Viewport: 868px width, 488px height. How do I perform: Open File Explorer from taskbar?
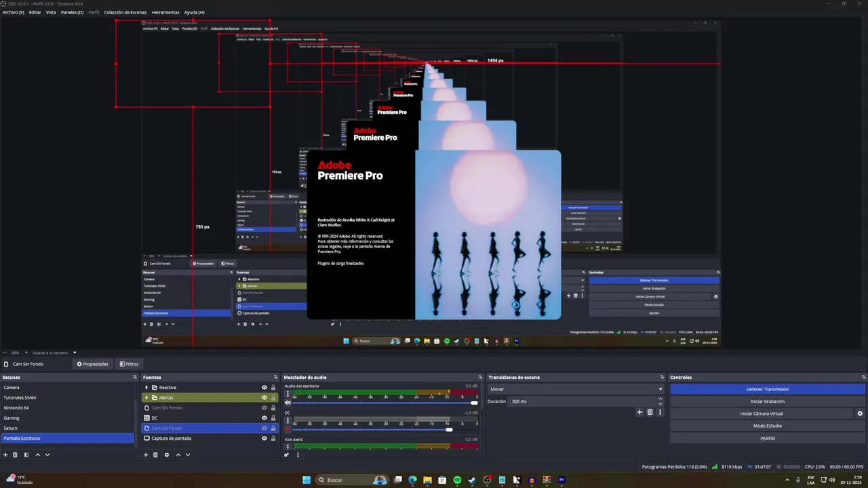pos(427,480)
